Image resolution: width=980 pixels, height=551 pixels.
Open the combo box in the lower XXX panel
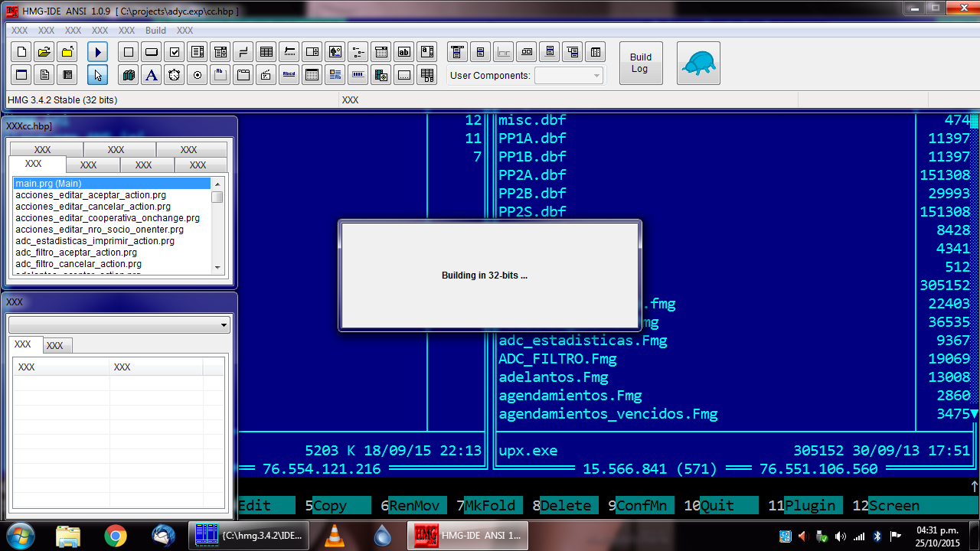click(118, 325)
